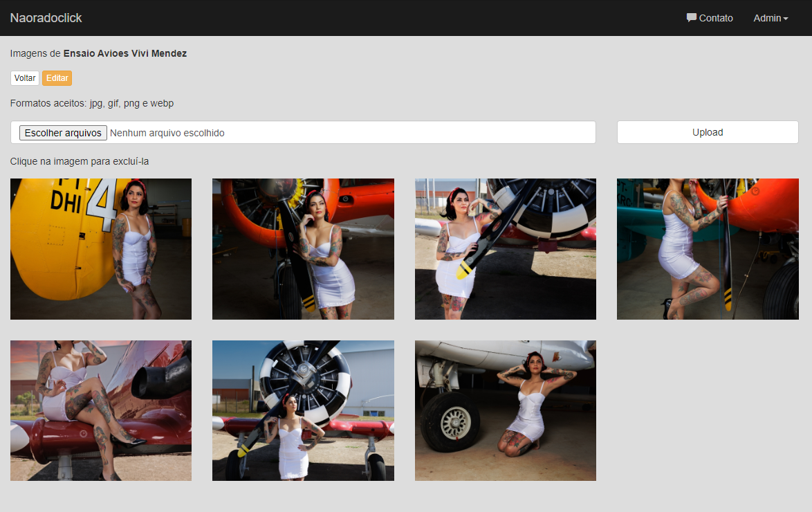Click 'Clique na imagem para excluí-la' text

tap(80, 161)
